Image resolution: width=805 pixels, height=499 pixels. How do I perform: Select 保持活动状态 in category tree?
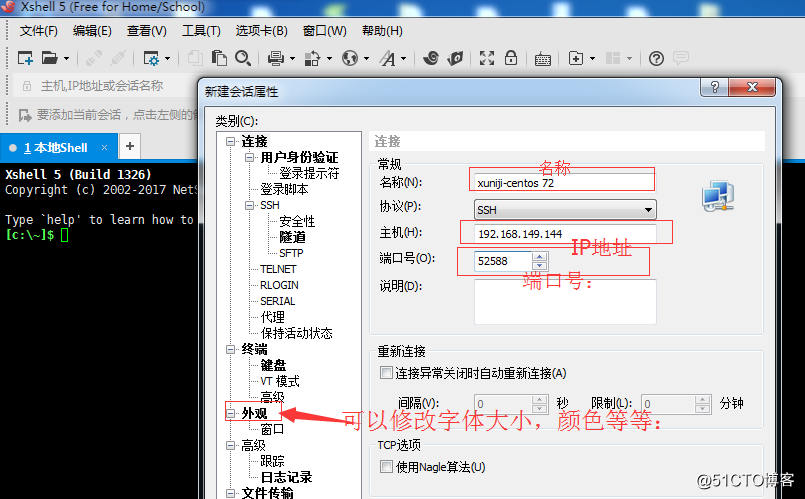point(296,333)
